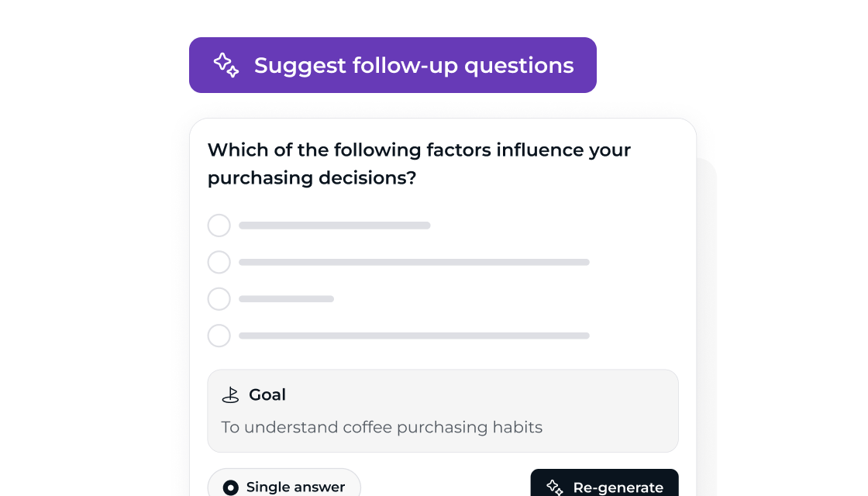
Task: Edit the coffee purchasing habits goal text
Action: [382, 427]
